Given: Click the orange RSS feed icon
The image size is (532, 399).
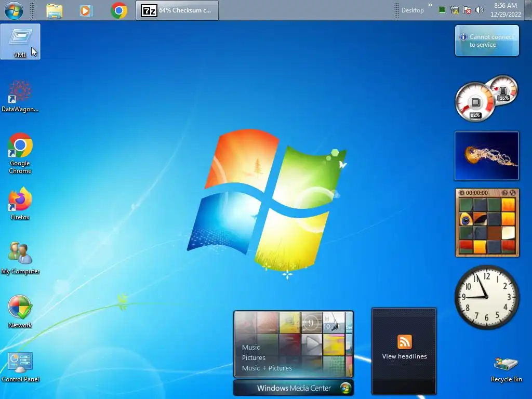Looking at the screenshot, I should tap(404, 342).
